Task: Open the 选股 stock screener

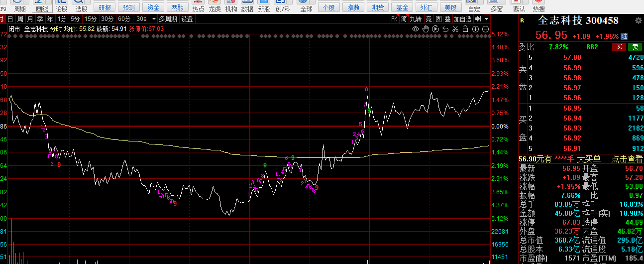Action: tap(81, 6)
